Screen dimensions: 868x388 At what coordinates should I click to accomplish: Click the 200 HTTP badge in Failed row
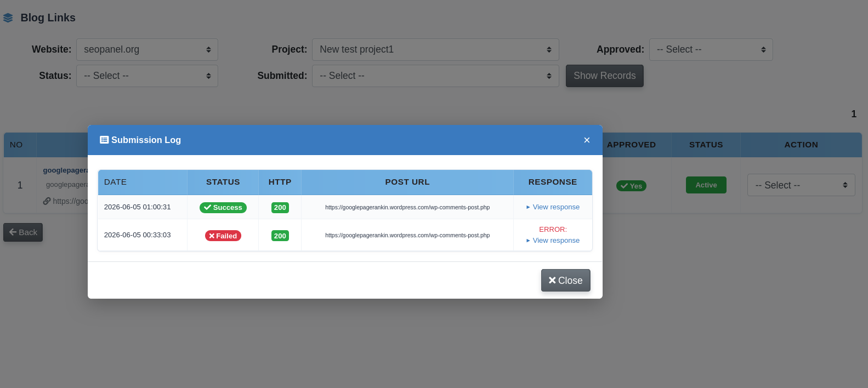coord(280,236)
